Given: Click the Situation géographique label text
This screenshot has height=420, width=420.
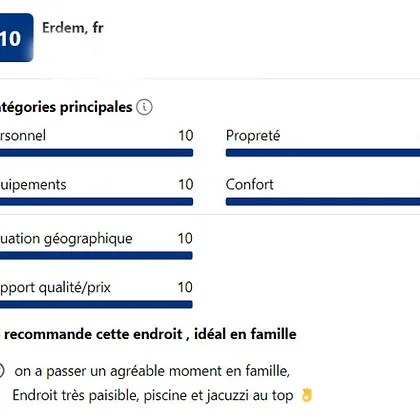Looking at the screenshot, I should (66, 239).
